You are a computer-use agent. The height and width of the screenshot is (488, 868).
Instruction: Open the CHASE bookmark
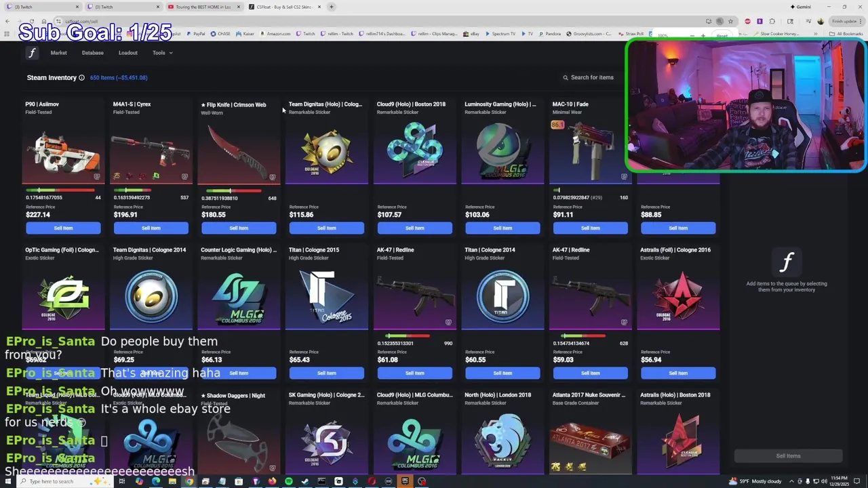click(x=221, y=33)
